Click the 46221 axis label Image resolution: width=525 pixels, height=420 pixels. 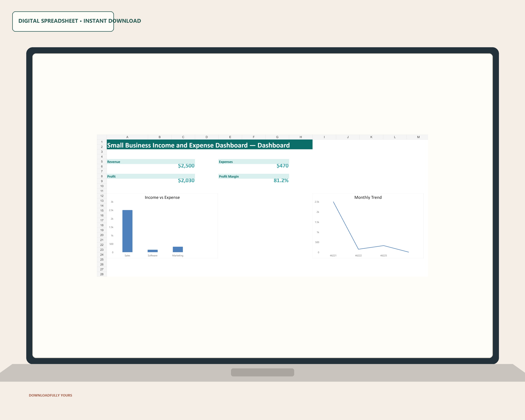click(333, 255)
